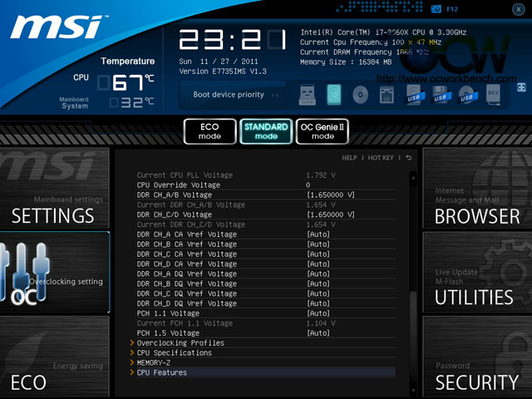Select the BEV boot device icon
This screenshot has height=399, width=532.
pos(493,94)
